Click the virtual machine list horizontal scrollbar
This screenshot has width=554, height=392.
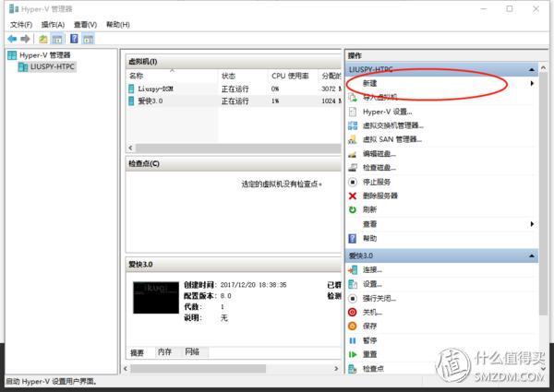coord(238,148)
